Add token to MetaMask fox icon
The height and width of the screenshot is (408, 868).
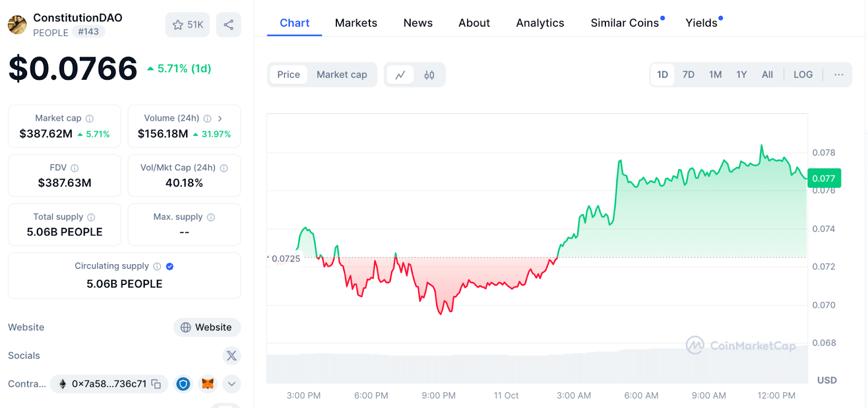208,384
